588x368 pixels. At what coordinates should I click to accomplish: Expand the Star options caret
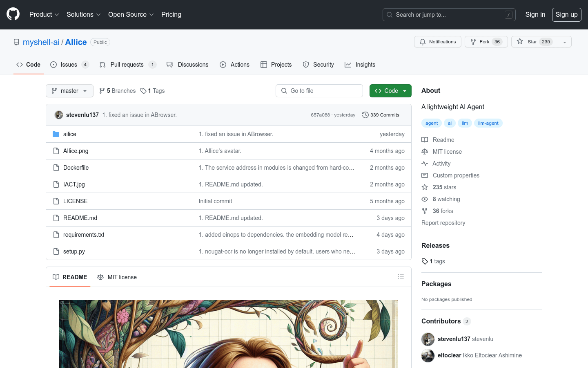(x=564, y=42)
